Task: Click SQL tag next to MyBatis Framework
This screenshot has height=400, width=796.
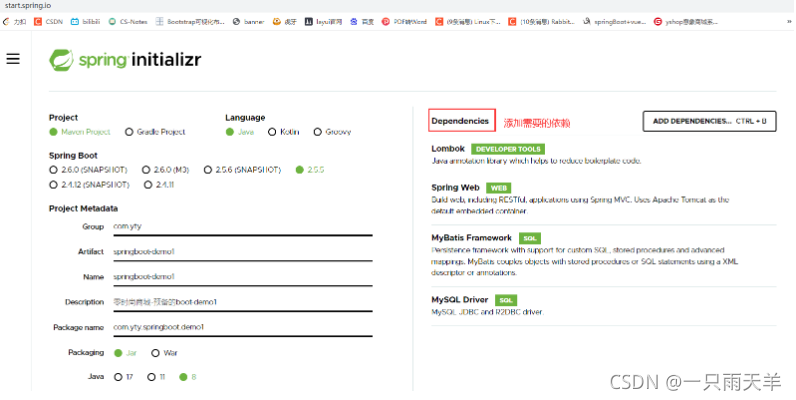Action: [x=529, y=238]
